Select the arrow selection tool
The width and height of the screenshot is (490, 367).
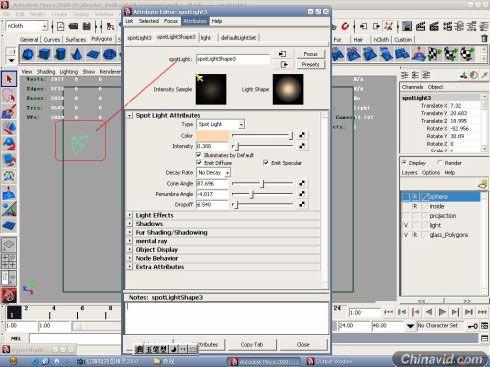point(9,79)
